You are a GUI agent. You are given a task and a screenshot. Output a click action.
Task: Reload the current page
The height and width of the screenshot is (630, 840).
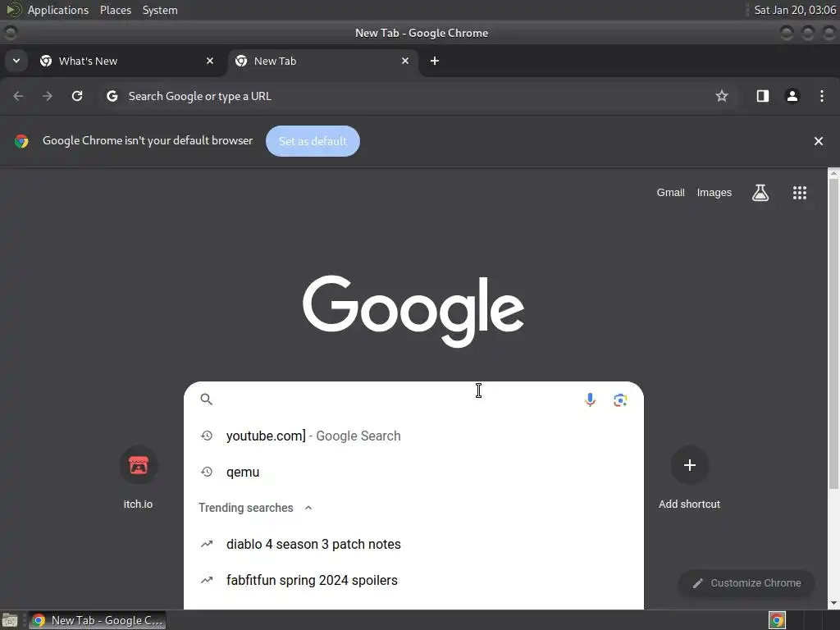[77, 96]
